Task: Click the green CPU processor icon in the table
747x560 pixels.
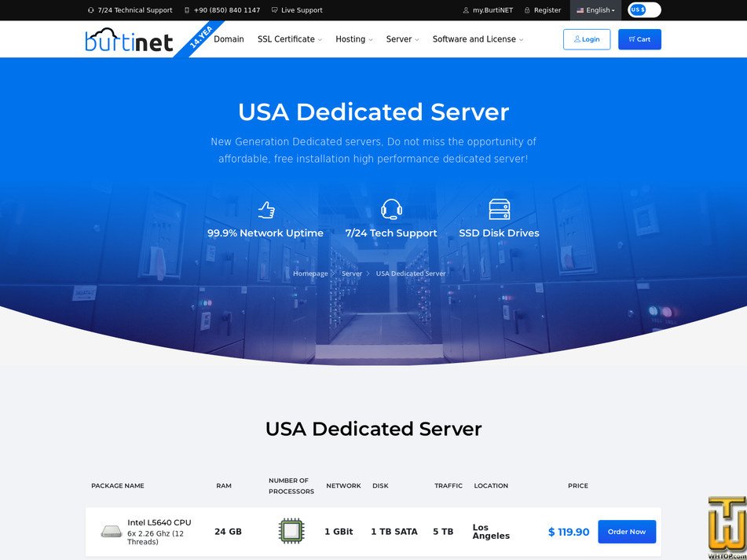Action: (291, 531)
